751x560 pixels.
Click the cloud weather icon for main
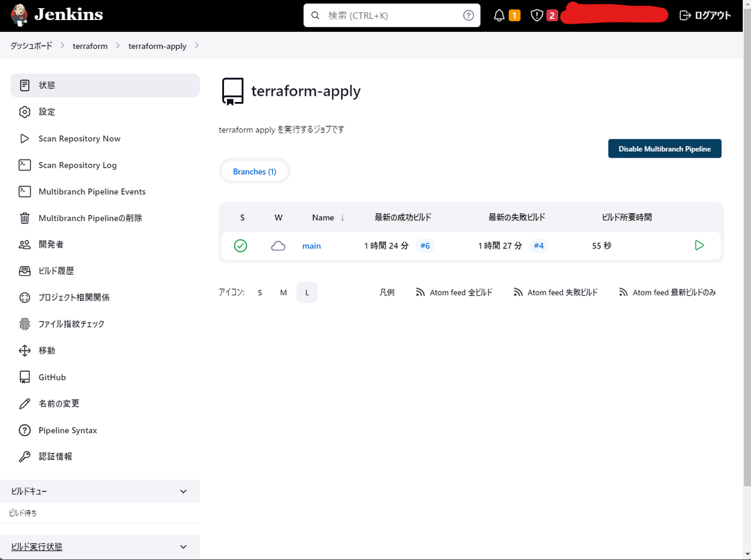278,246
